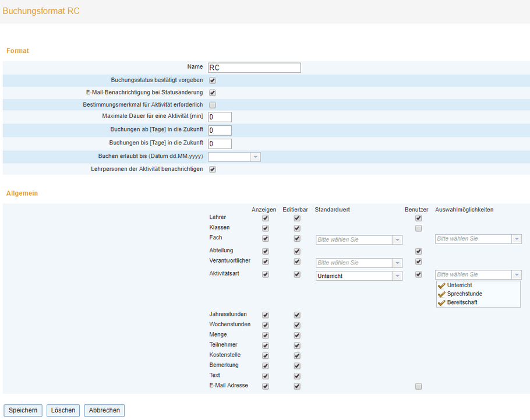The image size is (530, 420).
Task: Click the Speichern button
Action: tap(23, 410)
